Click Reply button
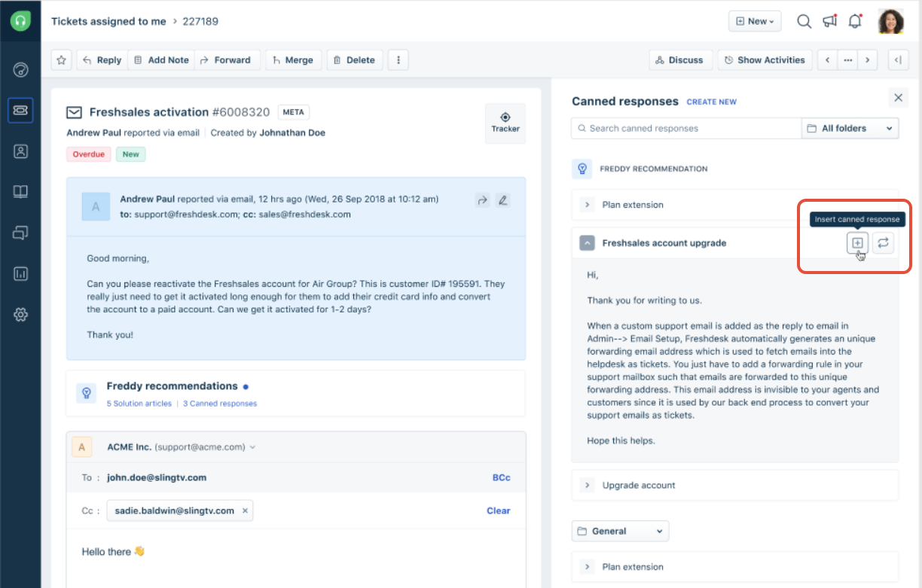922x588 pixels. pos(102,60)
